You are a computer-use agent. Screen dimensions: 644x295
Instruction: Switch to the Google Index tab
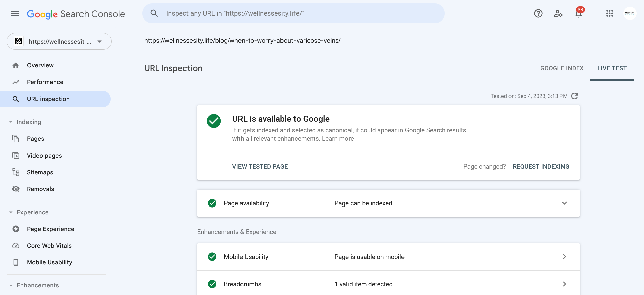pyautogui.click(x=562, y=68)
